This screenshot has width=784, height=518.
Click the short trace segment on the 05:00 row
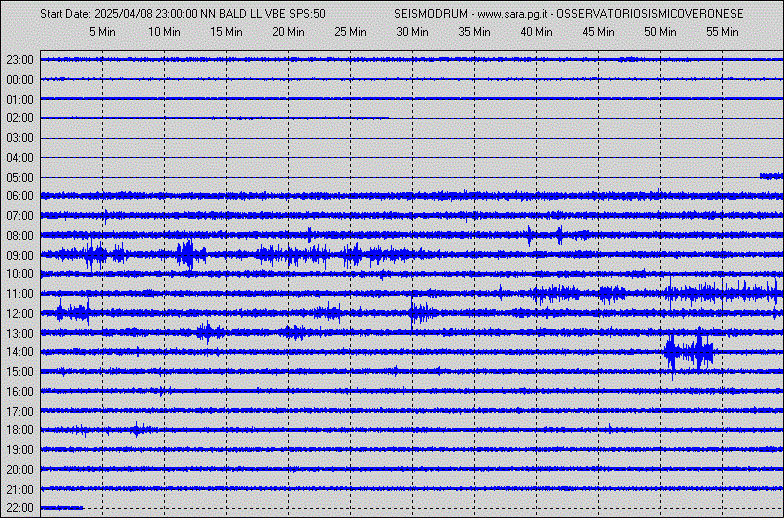(x=771, y=176)
